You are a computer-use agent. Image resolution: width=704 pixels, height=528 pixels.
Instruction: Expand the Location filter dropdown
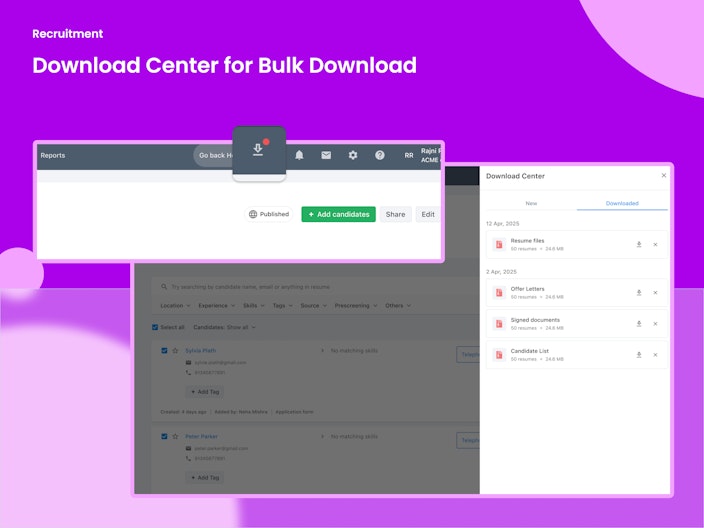pos(175,305)
